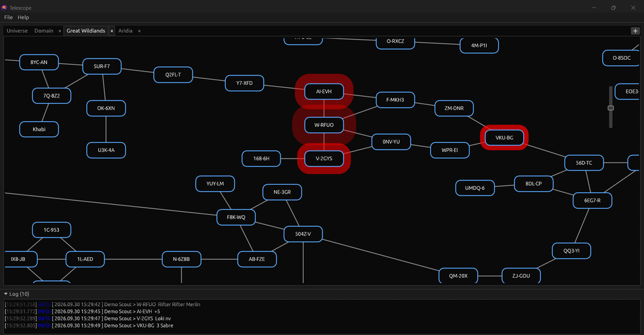Collapse the Log panel

tap(6, 294)
